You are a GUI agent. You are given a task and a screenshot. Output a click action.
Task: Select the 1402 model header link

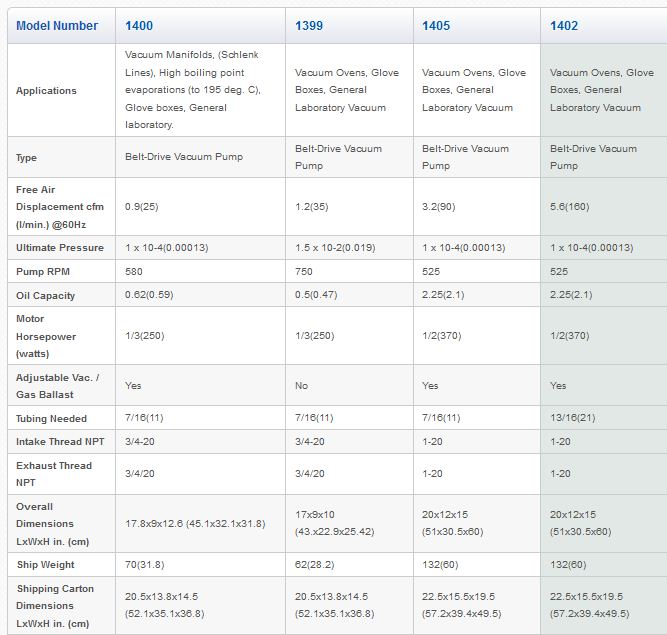click(x=565, y=25)
